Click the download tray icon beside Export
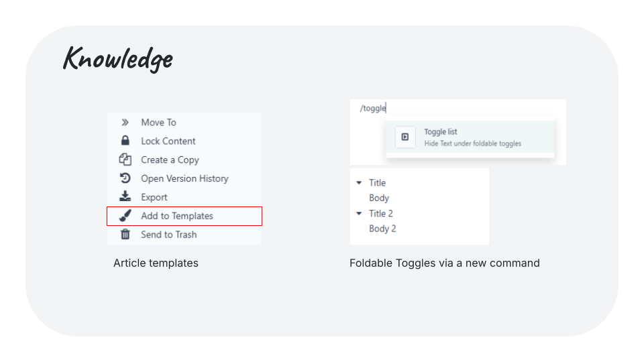Viewport: 644px width, 362px height. (x=125, y=197)
